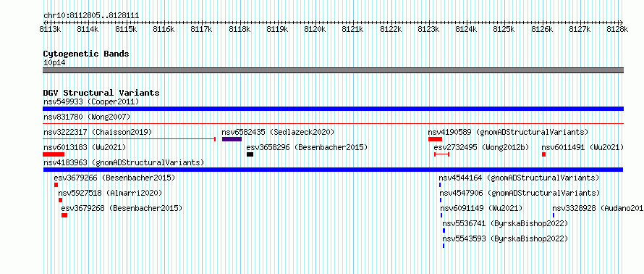The height and width of the screenshot is (274, 644).
Task: Click the 8118k ruler position
Action: [x=240, y=29]
